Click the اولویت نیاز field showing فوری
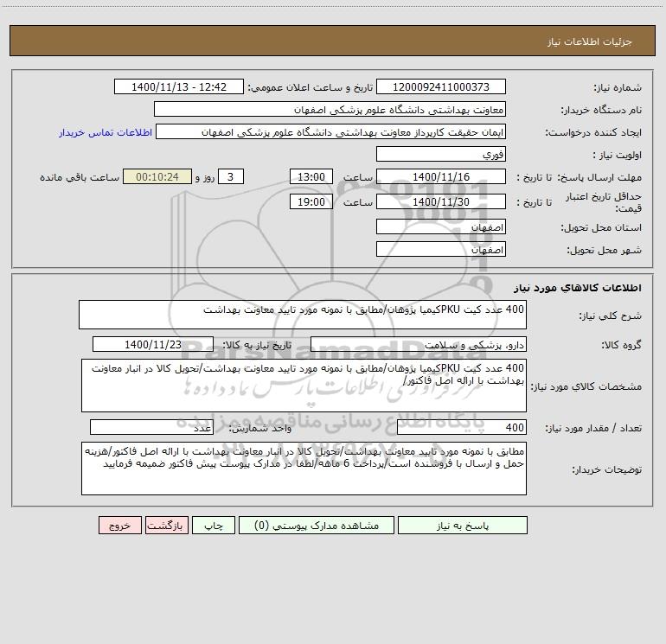The height and width of the screenshot is (644, 666). (x=441, y=155)
